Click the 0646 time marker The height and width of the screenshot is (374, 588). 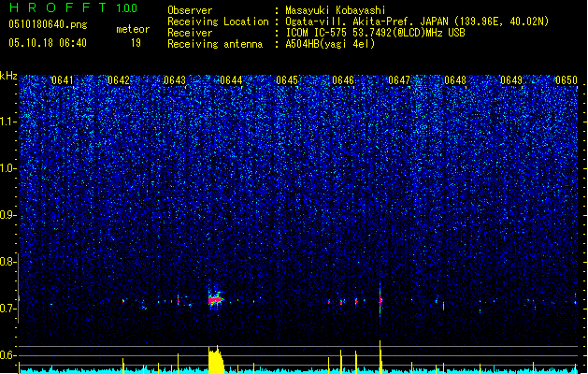[343, 80]
